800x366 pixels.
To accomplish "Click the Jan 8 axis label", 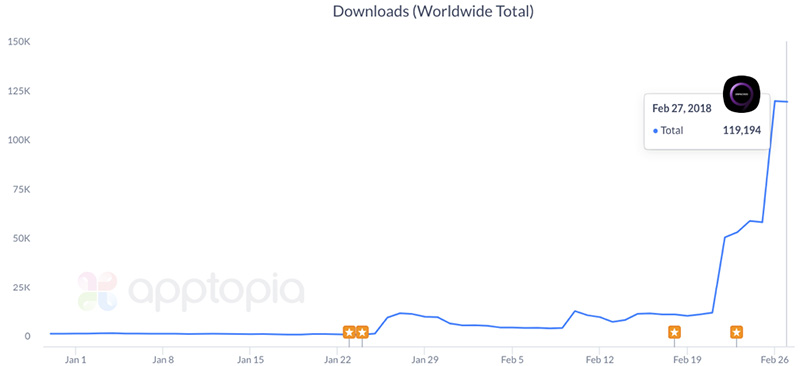I will (162, 359).
